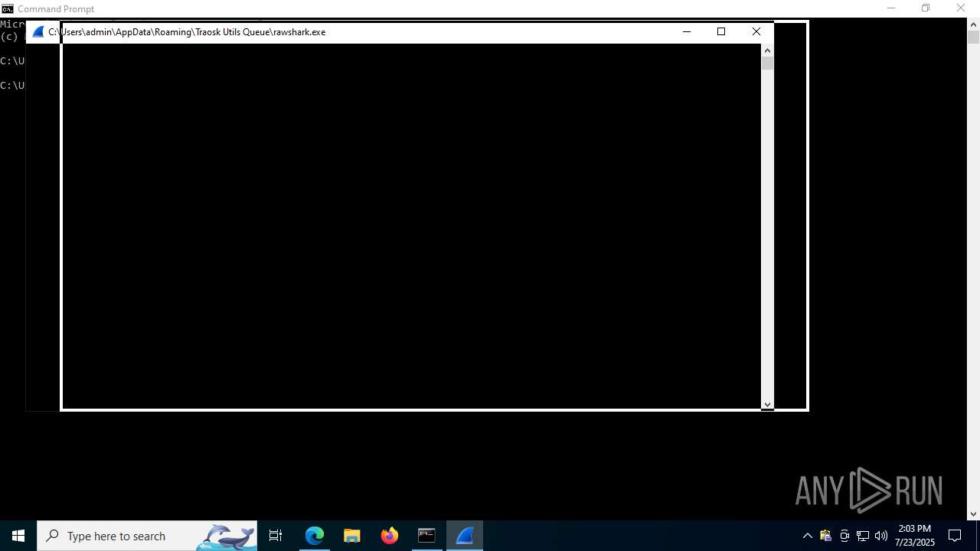
Task: Click the Meet Now tray icon
Action: pos(844,536)
